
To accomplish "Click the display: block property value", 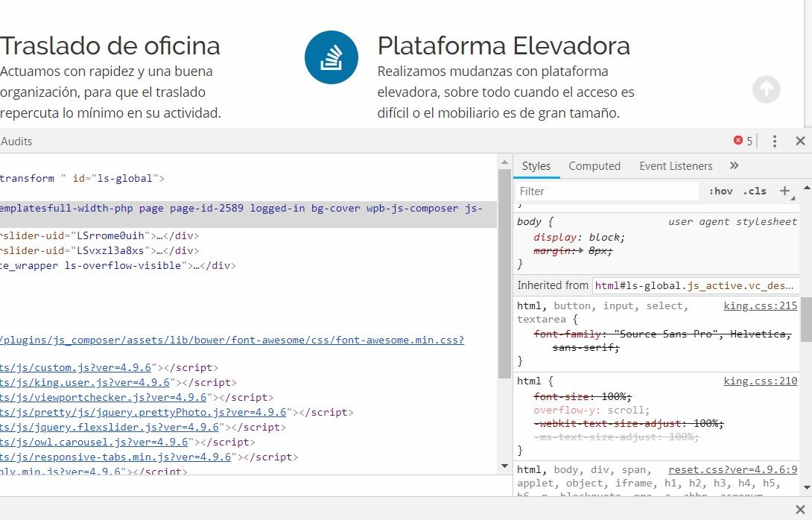I will point(606,237).
